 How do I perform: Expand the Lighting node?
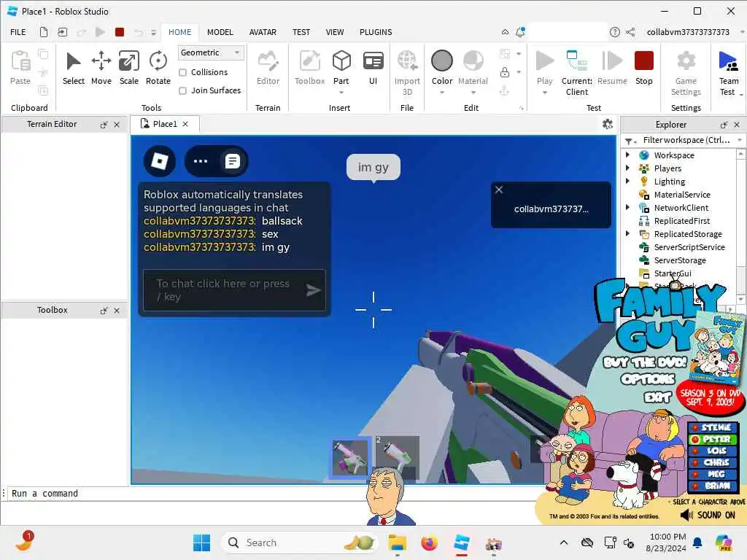(x=627, y=181)
